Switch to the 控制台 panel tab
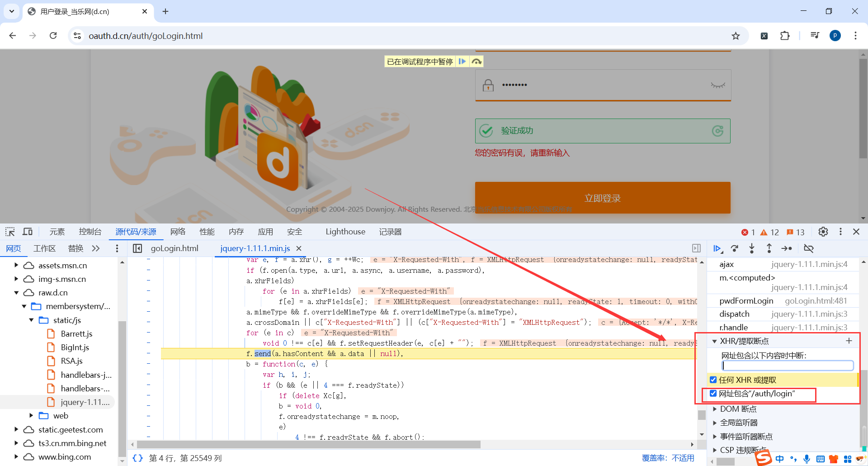The height and width of the screenshot is (466, 868). (x=90, y=232)
